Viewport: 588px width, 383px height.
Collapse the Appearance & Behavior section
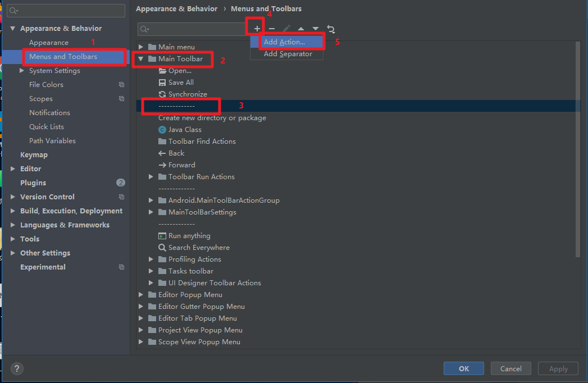click(x=13, y=29)
